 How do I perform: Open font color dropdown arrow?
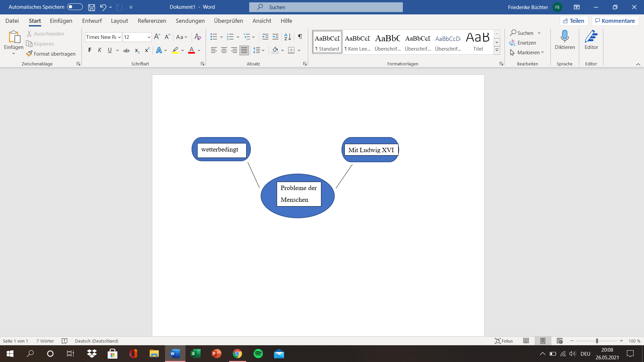click(x=199, y=50)
